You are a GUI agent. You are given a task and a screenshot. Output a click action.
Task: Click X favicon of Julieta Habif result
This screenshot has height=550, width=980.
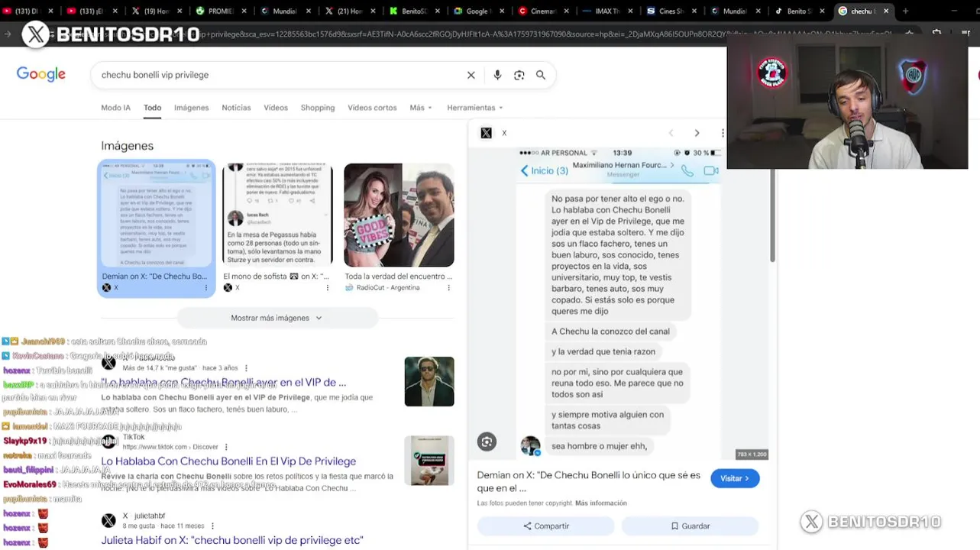pyautogui.click(x=109, y=520)
